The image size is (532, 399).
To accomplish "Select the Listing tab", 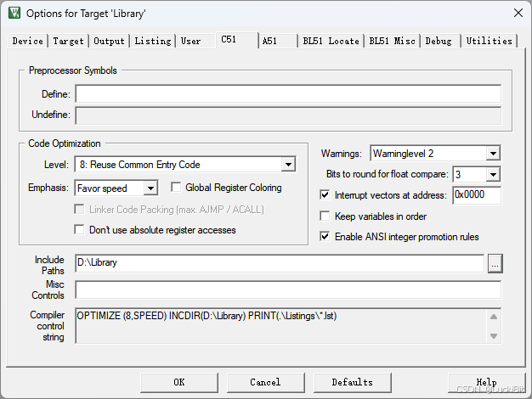I will tap(153, 41).
